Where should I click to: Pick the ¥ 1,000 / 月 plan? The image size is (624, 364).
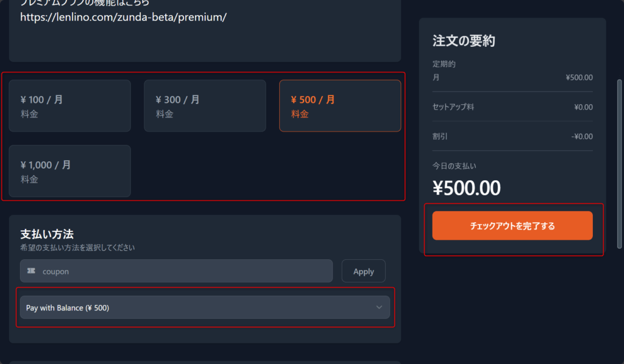click(x=69, y=171)
